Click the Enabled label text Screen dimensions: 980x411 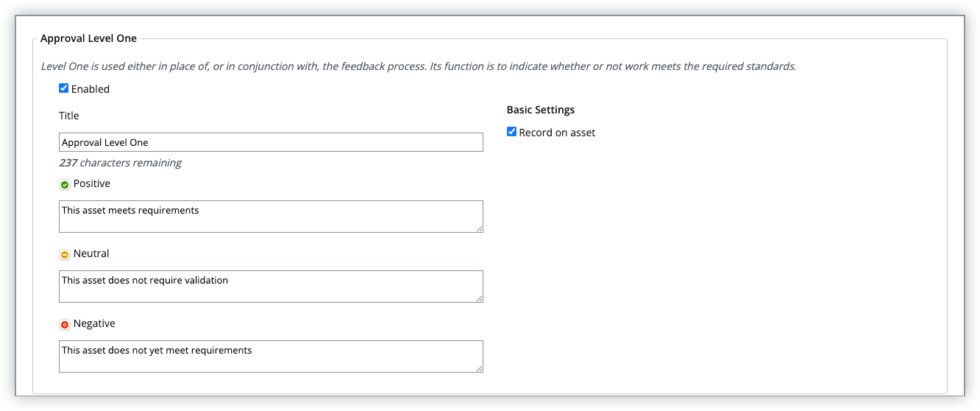point(90,89)
